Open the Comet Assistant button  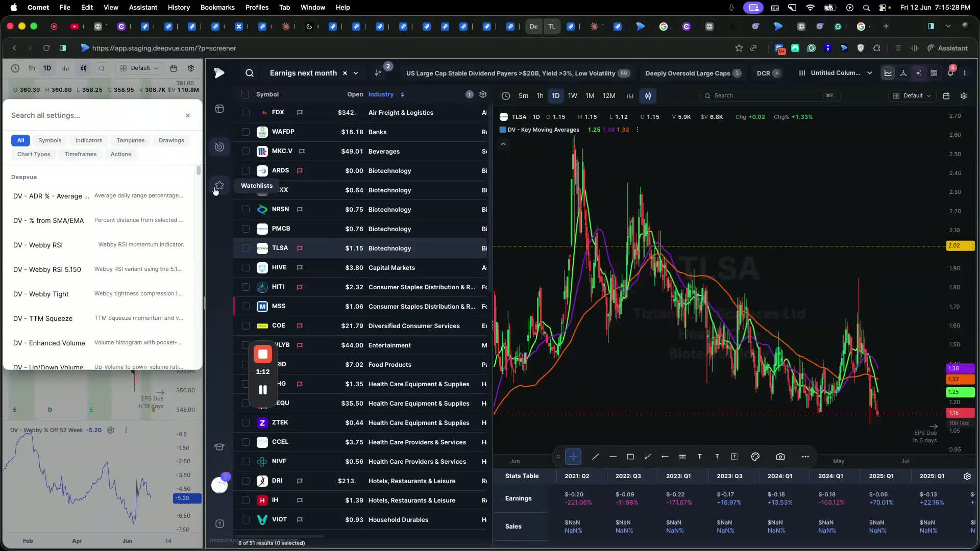click(x=948, y=48)
